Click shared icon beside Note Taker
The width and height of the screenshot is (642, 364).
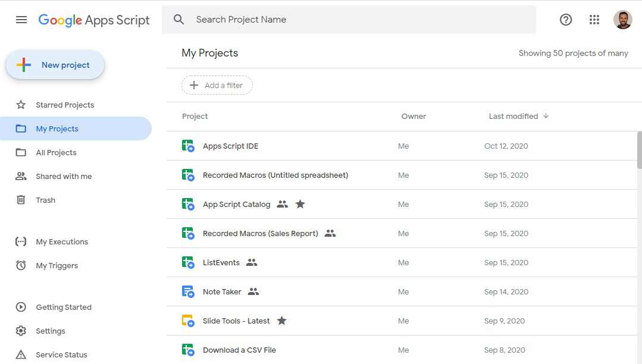pos(253,291)
